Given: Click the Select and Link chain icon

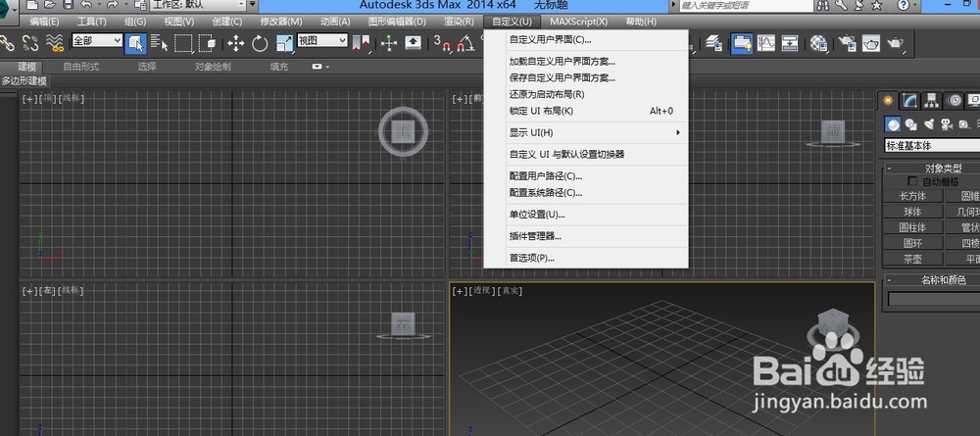Looking at the screenshot, I should tap(7, 43).
